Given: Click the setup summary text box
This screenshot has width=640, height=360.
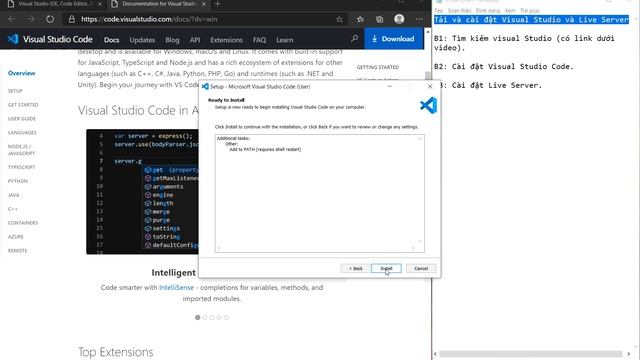Looking at the screenshot, I should (320, 193).
